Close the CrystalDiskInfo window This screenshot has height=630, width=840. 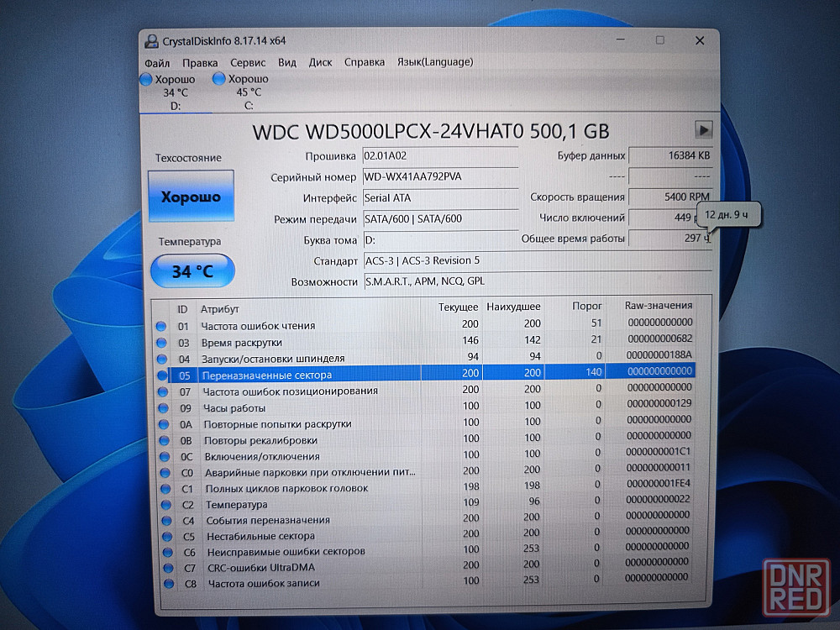[x=699, y=40]
